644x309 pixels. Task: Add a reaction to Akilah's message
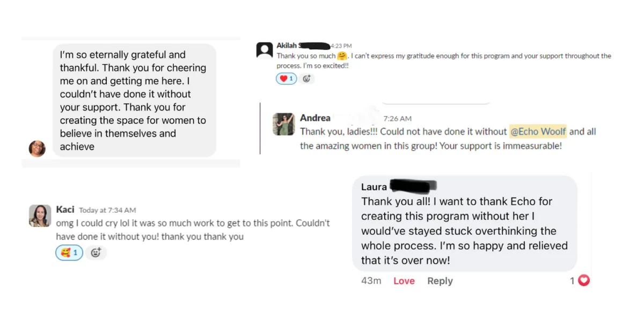click(307, 78)
